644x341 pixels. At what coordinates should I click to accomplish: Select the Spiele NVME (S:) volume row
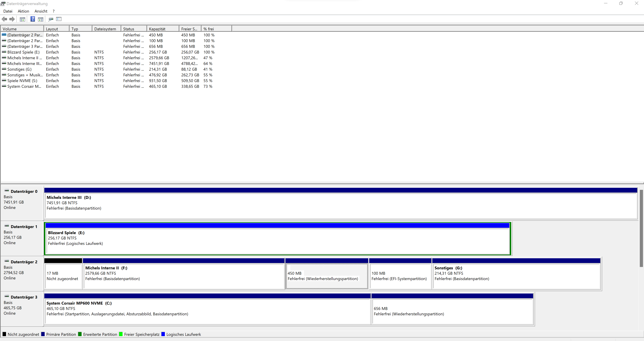tap(22, 81)
